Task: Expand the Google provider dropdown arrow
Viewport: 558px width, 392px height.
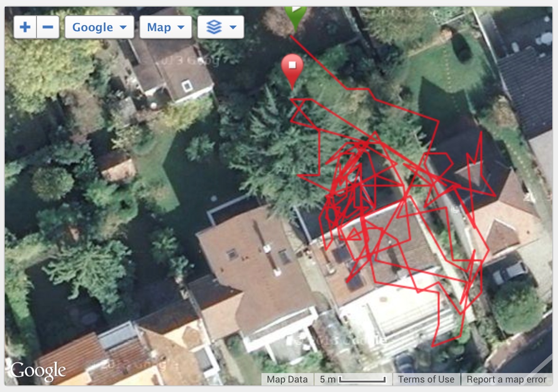Action: click(x=123, y=27)
